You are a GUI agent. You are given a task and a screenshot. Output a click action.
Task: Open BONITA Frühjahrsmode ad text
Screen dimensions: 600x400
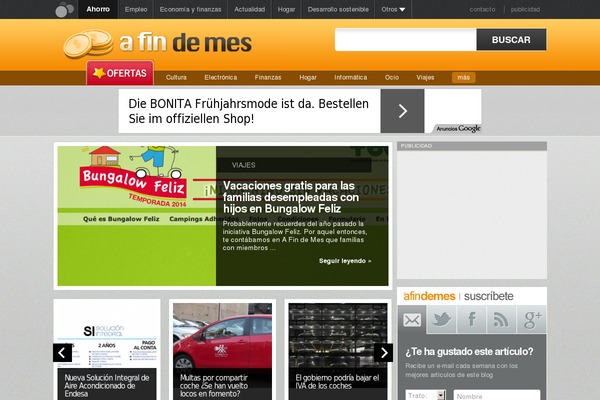[x=249, y=111]
